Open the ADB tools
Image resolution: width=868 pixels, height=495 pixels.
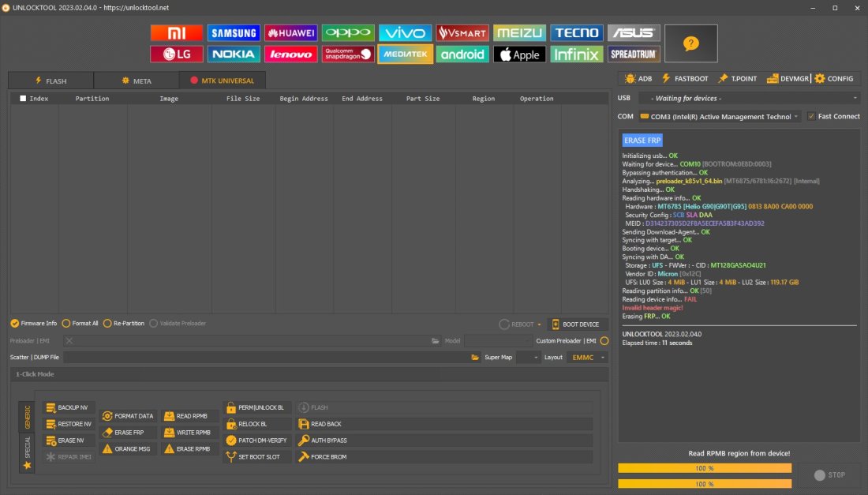tap(638, 79)
